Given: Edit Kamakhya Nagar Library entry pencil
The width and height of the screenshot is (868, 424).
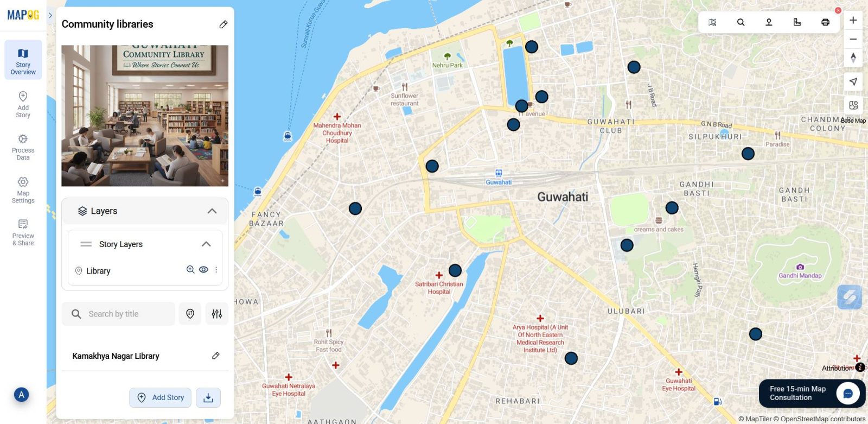Looking at the screenshot, I should point(215,356).
